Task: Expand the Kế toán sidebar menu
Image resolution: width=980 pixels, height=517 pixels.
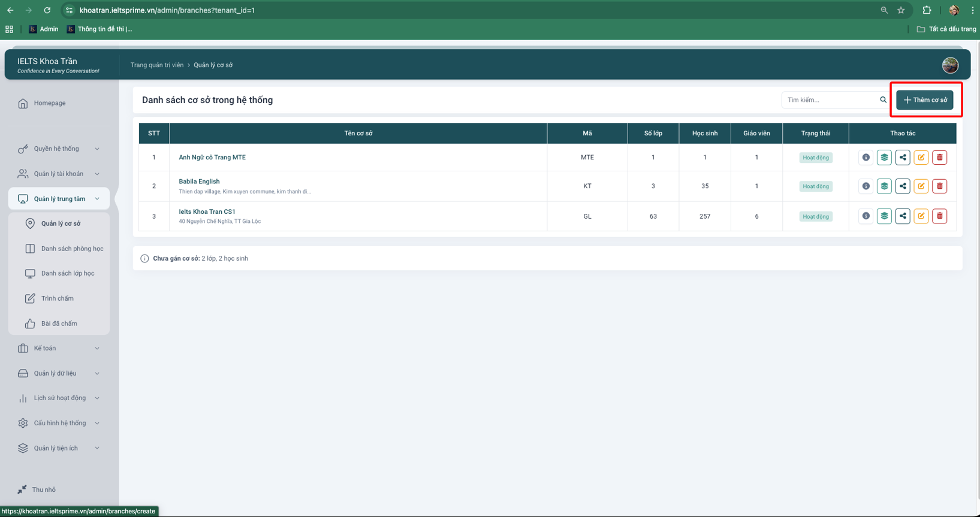Action: 59,348
